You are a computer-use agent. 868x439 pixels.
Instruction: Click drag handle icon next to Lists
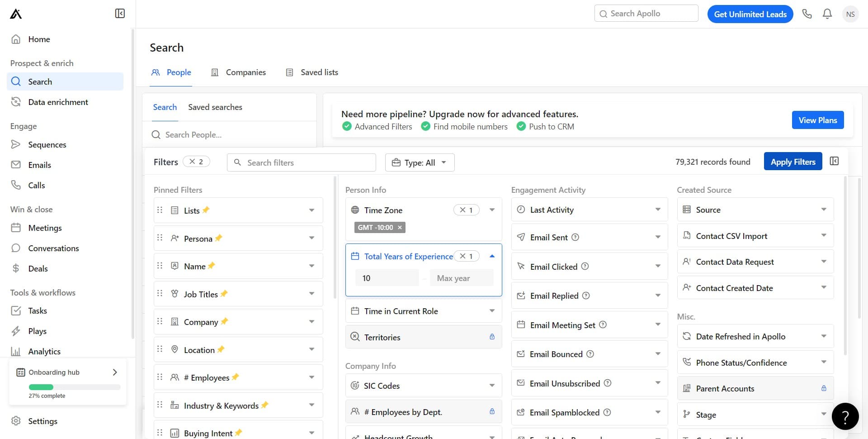click(x=160, y=210)
